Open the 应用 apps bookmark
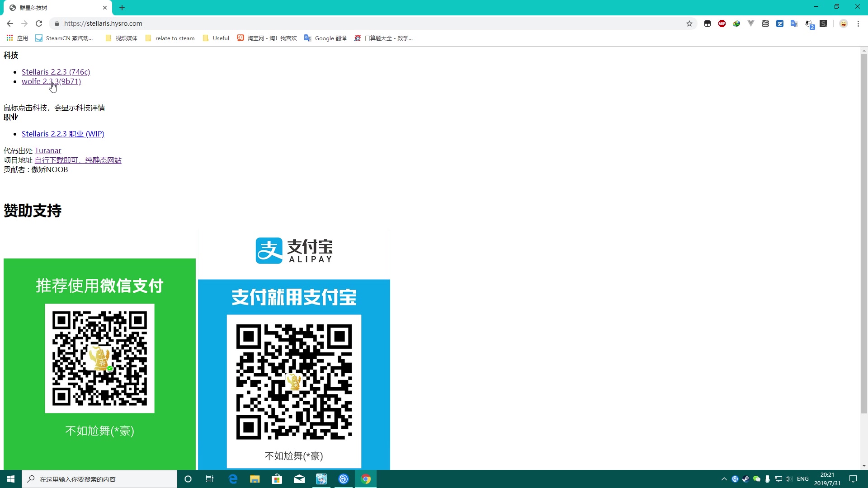Screen dimensions: 868x488 17,38
